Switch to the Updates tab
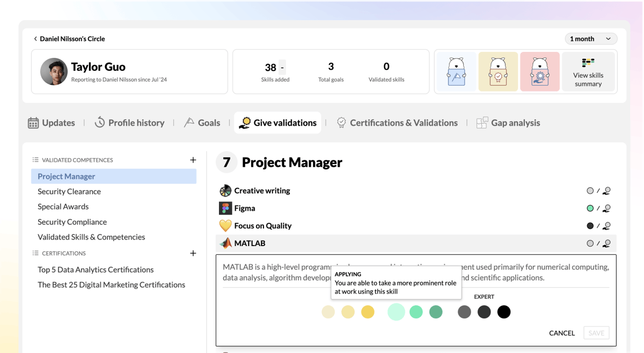Image resolution: width=644 pixels, height=353 pixels. coord(52,123)
